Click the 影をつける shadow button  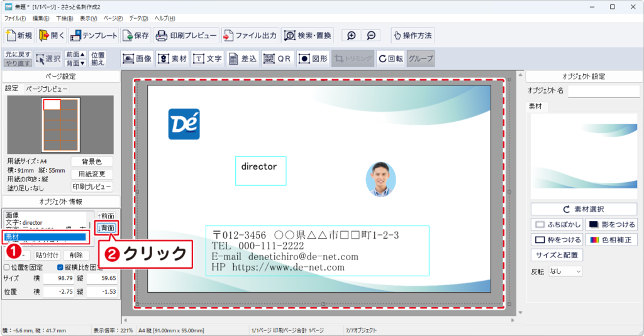[x=611, y=225]
